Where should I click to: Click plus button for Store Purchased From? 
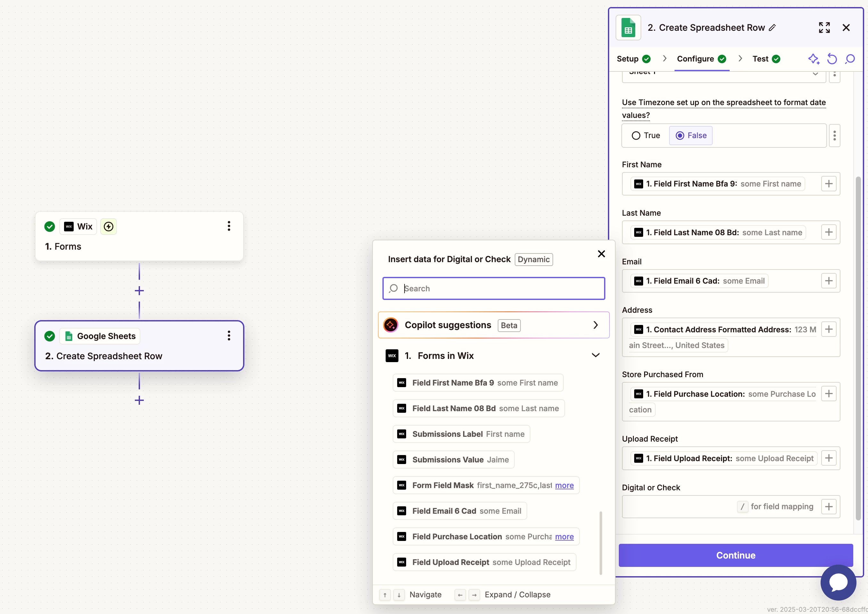click(829, 394)
